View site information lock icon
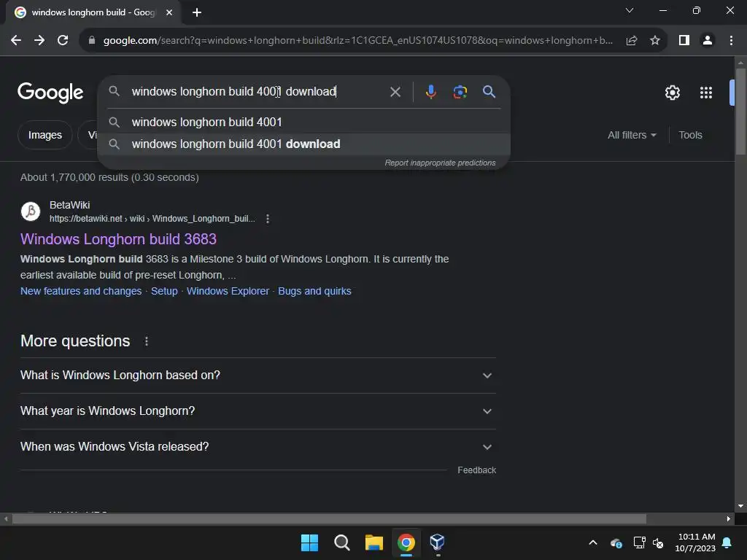This screenshot has height=560, width=747. click(x=92, y=41)
